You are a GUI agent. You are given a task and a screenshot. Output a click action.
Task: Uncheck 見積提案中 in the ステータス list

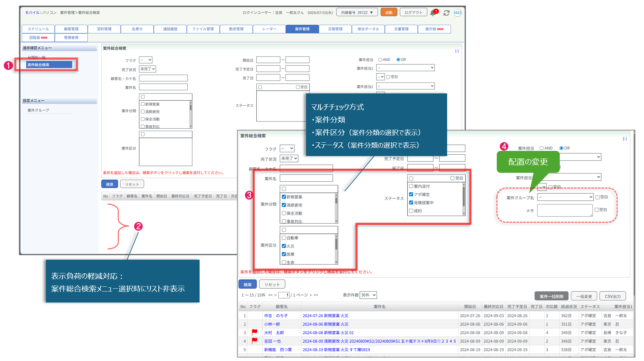coord(411,203)
